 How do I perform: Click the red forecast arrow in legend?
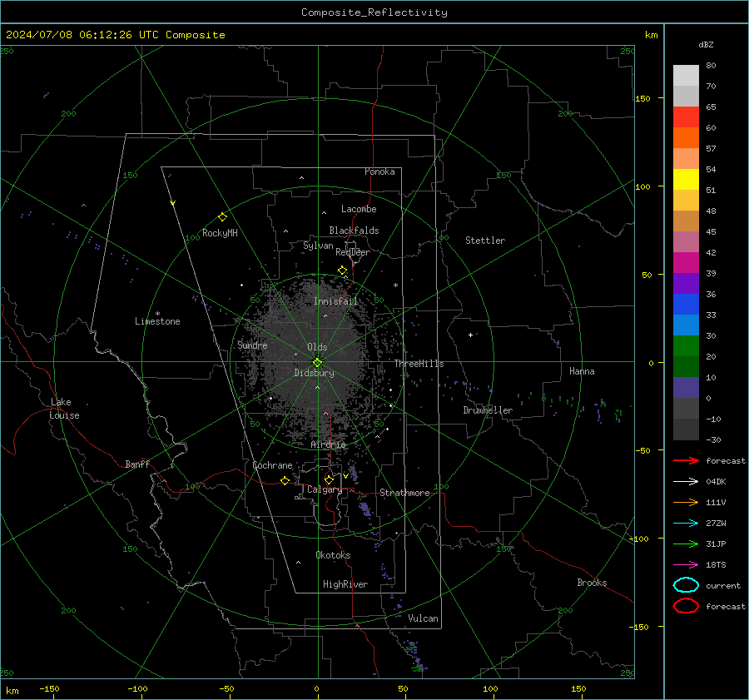[x=686, y=460]
